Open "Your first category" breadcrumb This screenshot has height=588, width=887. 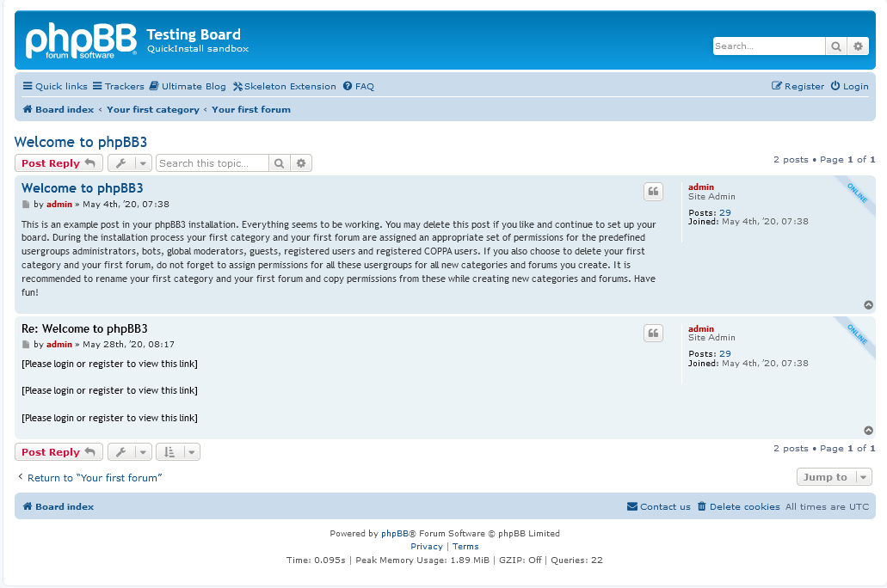[x=153, y=110]
